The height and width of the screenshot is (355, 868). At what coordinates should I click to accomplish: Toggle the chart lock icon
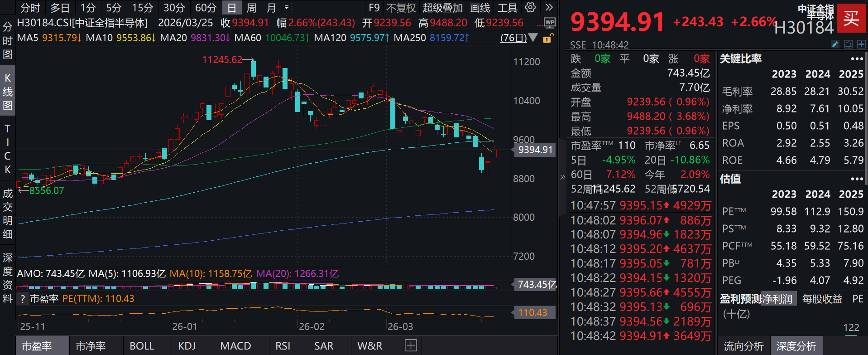pos(548,38)
